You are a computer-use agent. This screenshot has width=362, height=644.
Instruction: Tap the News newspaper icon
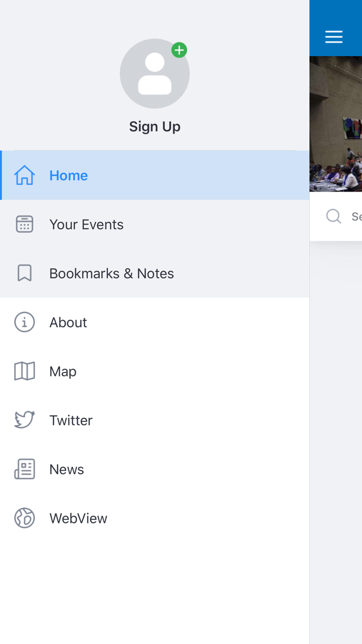click(24, 469)
